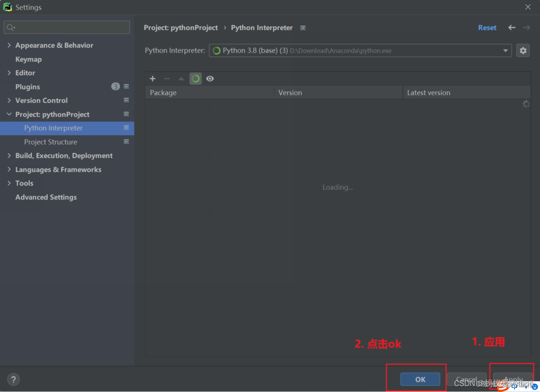Click project icon in Plugins row
This screenshot has width=540, height=392.
[126, 86]
